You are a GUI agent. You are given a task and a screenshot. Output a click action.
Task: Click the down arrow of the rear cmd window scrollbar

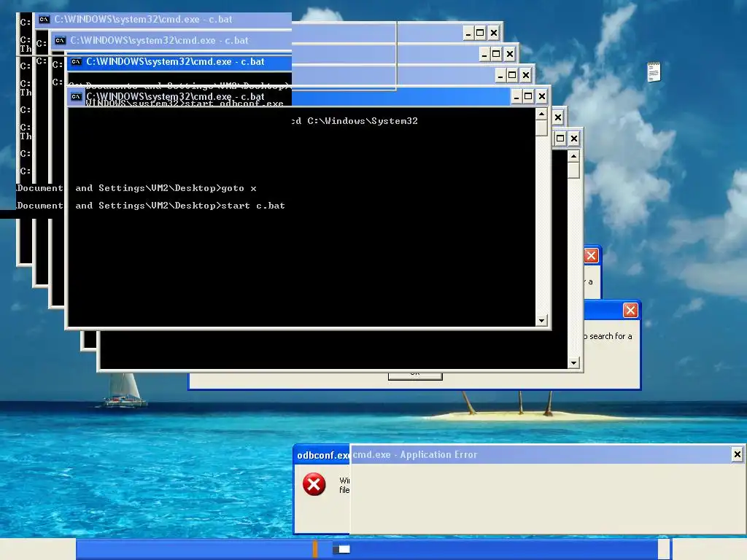pyautogui.click(x=573, y=362)
